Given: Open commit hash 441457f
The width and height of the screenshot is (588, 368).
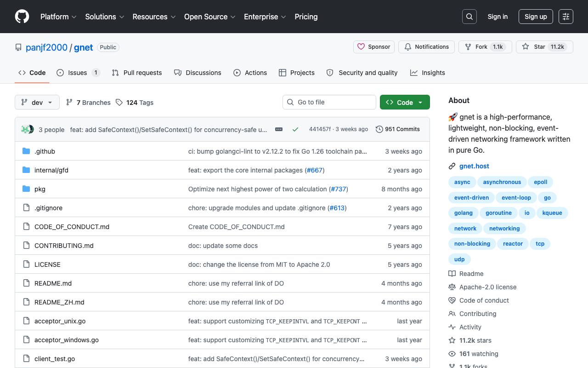Looking at the screenshot, I should [x=320, y=129].
